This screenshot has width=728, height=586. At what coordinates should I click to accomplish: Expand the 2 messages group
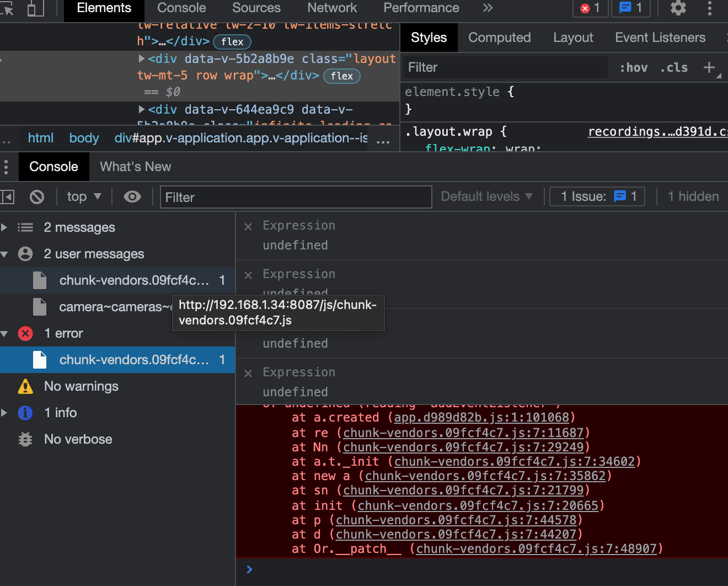coord(4,227)
